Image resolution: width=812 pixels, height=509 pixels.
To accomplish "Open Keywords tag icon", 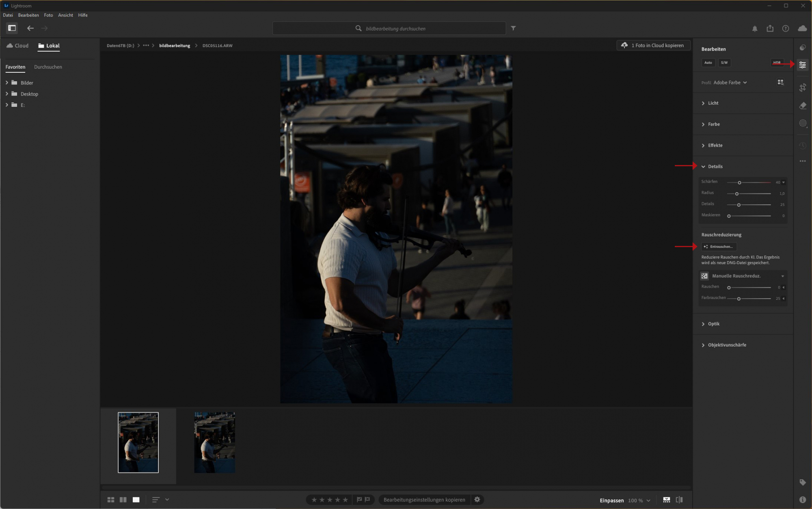I will [x=802, y=482].
